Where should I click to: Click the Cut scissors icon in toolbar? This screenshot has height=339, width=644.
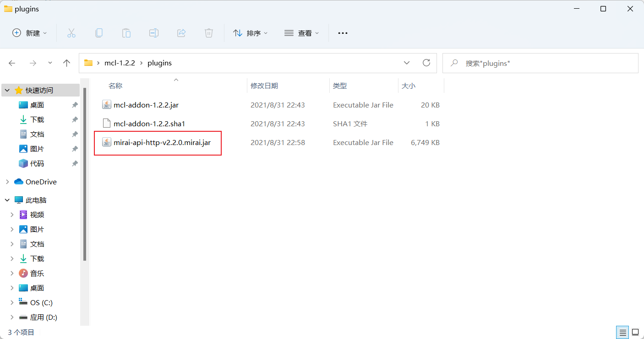[71, 33]
